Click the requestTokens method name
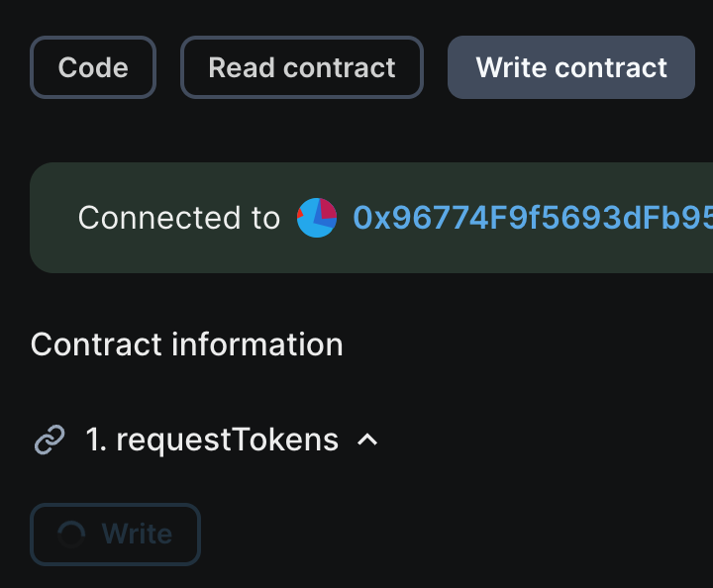The height and width of the screenshot is (588, 713). (x=227, y=440)
